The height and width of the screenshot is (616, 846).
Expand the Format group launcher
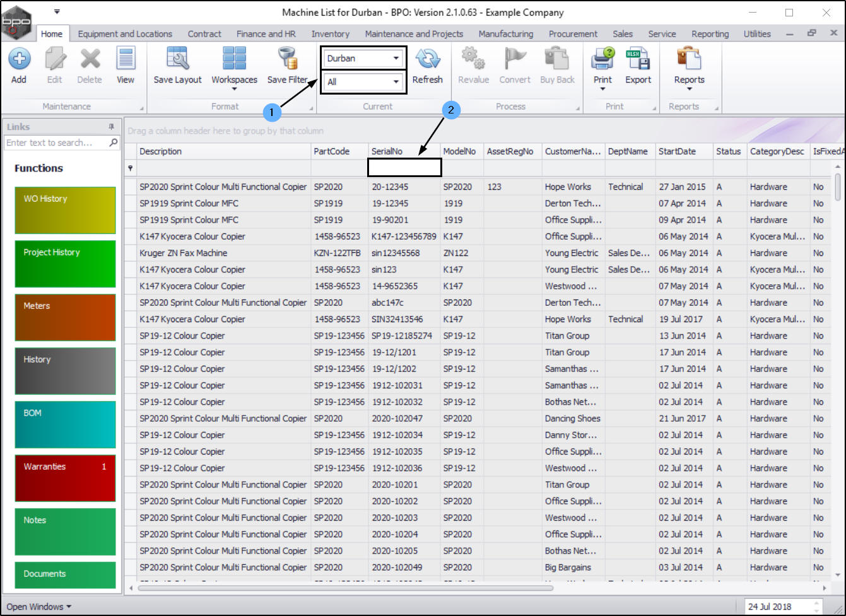[x=312, y=109]
